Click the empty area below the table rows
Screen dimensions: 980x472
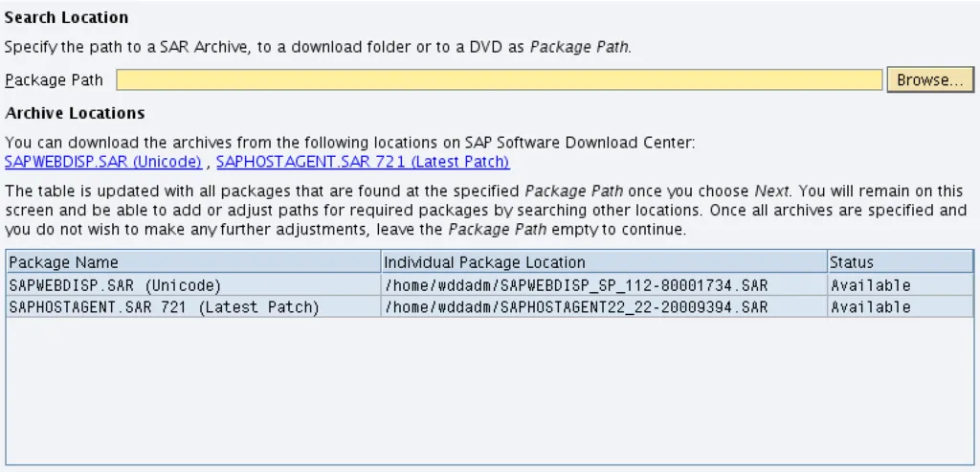(489, 391)
